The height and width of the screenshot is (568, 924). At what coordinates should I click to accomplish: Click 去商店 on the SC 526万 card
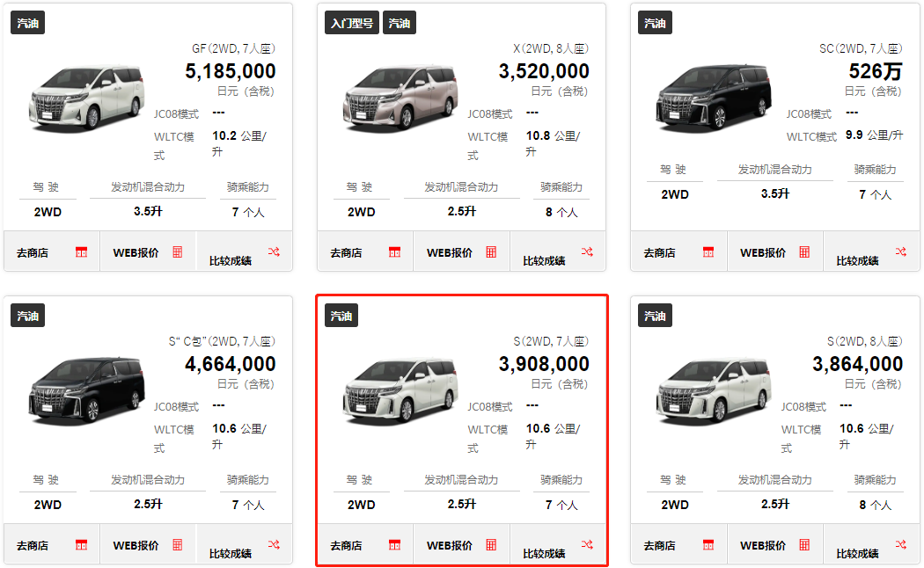pyautogui.click(x=659, y=252)
